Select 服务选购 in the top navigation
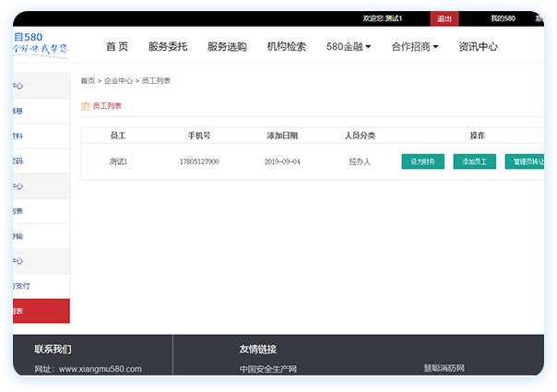 (227, 47)
